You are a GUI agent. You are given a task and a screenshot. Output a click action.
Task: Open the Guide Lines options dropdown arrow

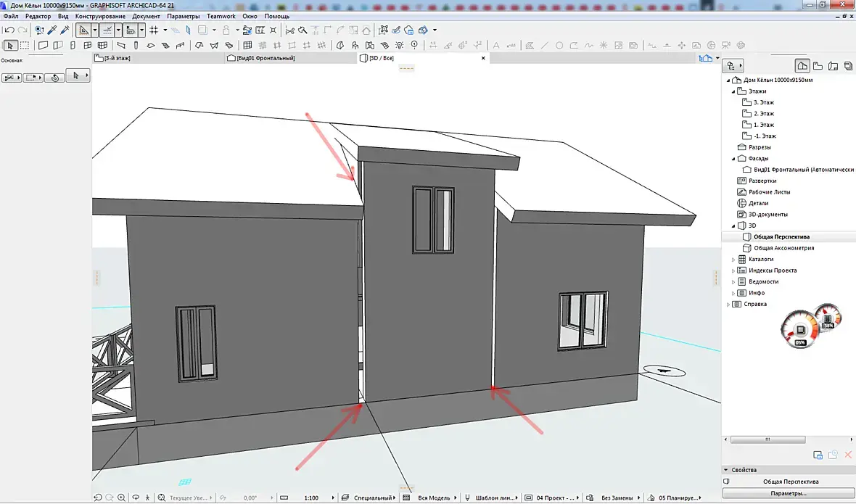(95, 30)
